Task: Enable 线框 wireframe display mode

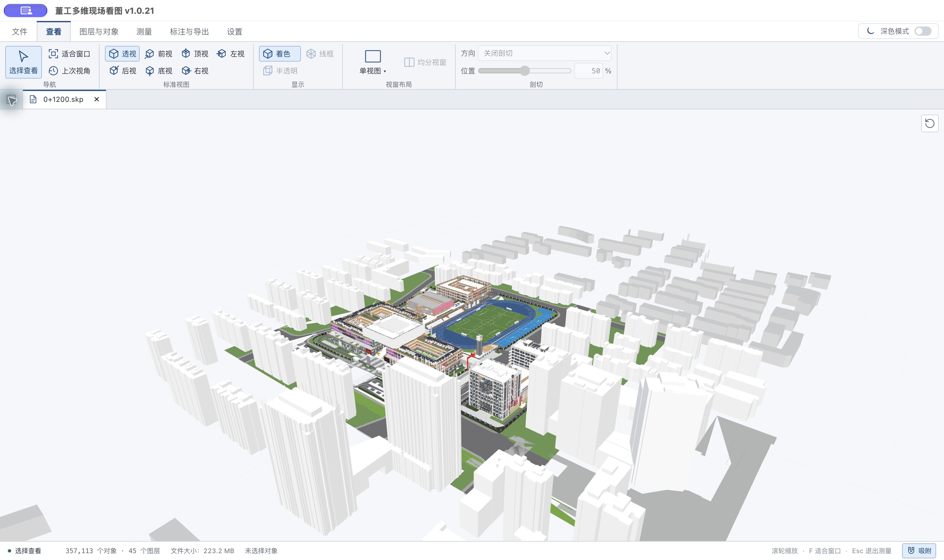Action: [x=320, y=54]
